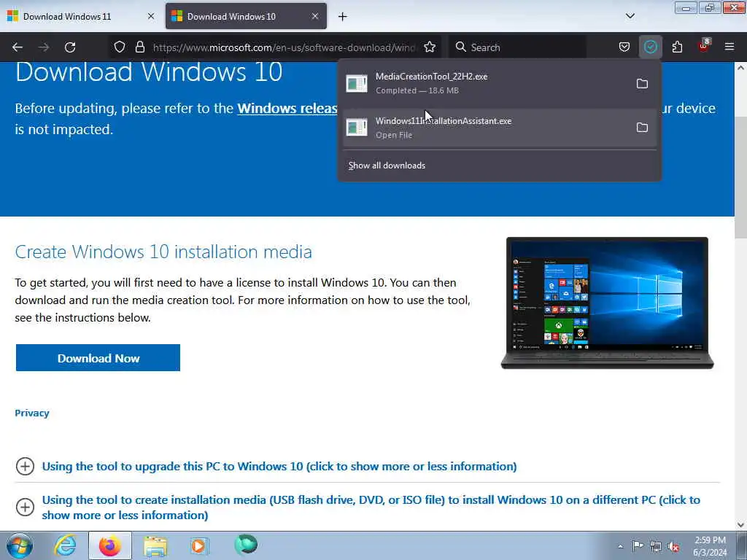Viewport: 747px width, 560px height.
Task: Open the red extension icon with badge 8
Action: point(704,46)
